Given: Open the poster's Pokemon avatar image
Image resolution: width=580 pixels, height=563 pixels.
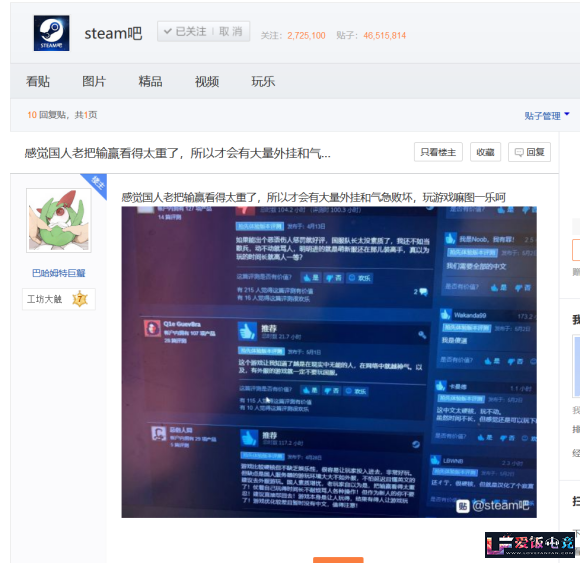Looking at the screenshot, I should click(59, 220).
